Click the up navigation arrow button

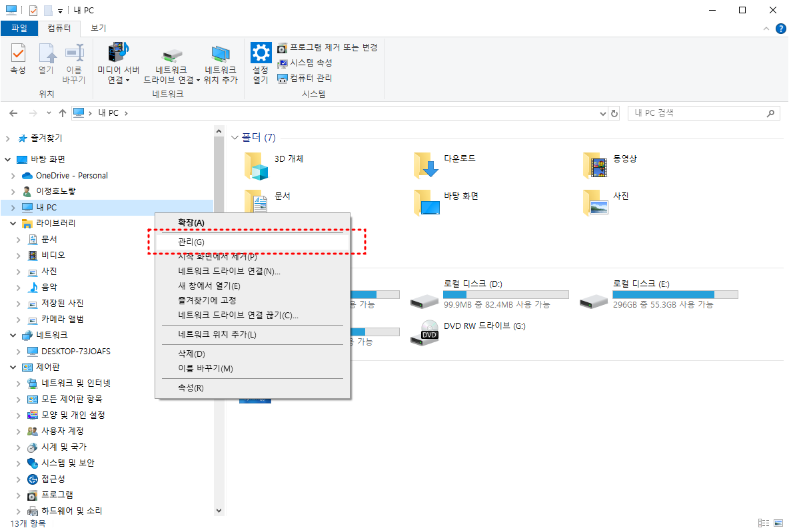pyautogui.click(x=62, y=113)
